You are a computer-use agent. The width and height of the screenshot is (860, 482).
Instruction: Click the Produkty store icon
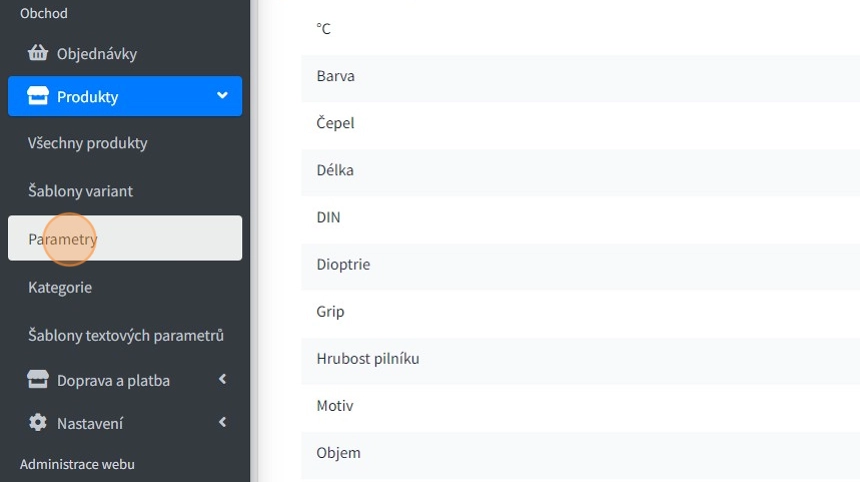click(38, 97)
